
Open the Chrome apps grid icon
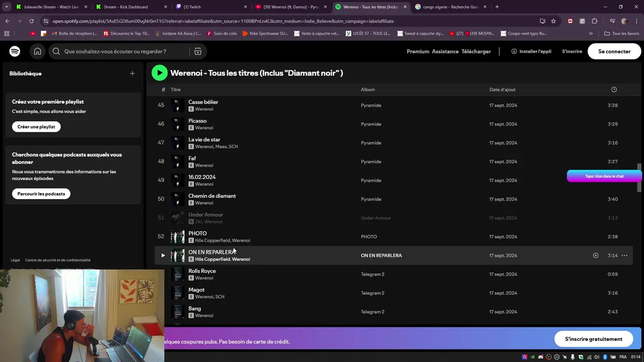pos(7,34)
